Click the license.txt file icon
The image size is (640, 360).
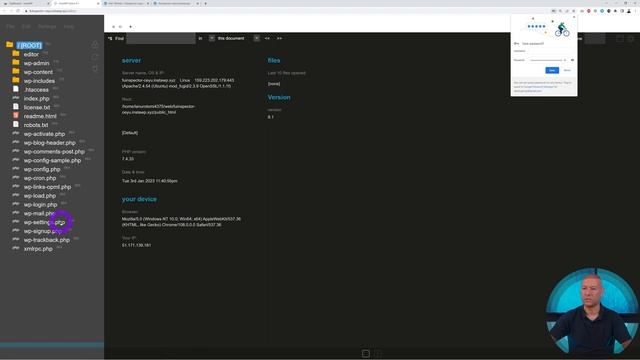(16, 107)
